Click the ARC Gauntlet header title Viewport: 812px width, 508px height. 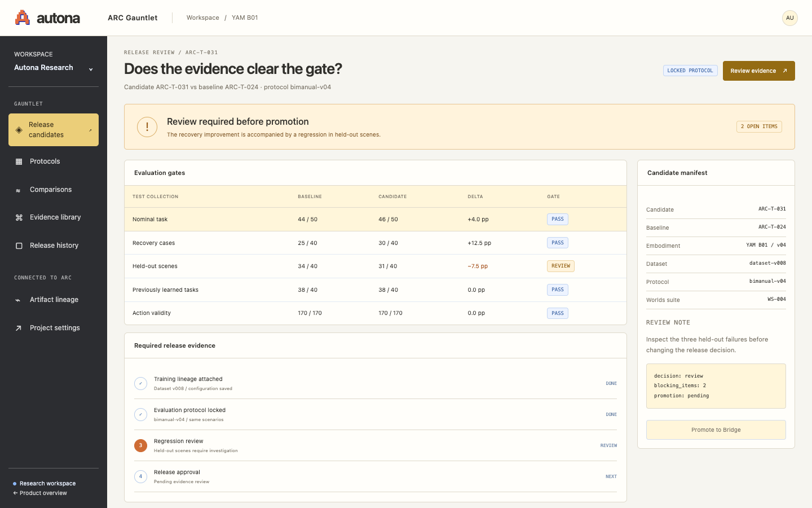click(133, 18)
